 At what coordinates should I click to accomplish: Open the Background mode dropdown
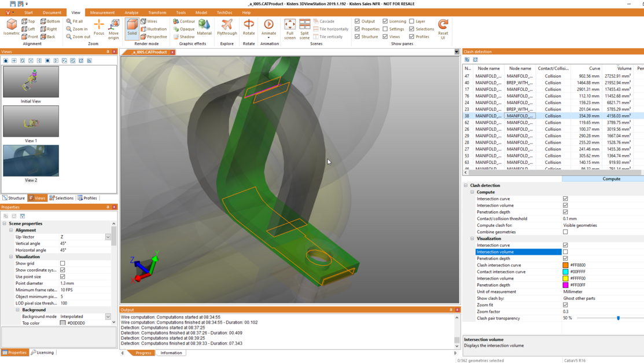tap(108, 317)
